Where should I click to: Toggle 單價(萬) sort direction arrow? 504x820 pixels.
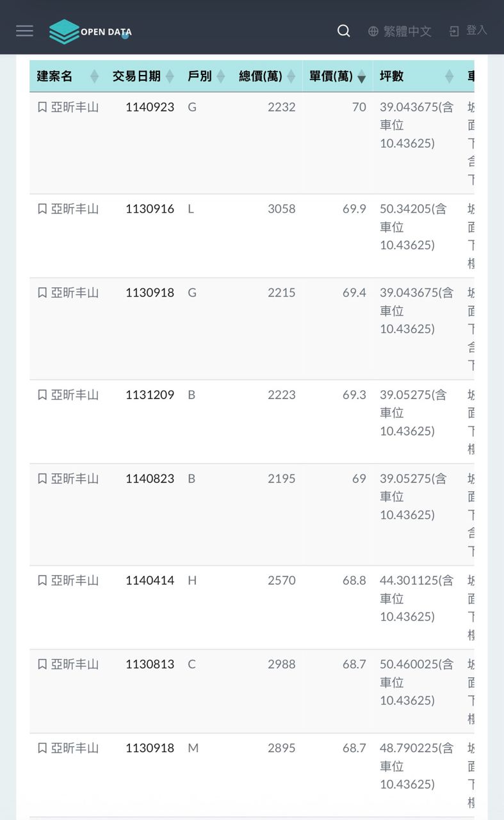[x=361, y=77]
